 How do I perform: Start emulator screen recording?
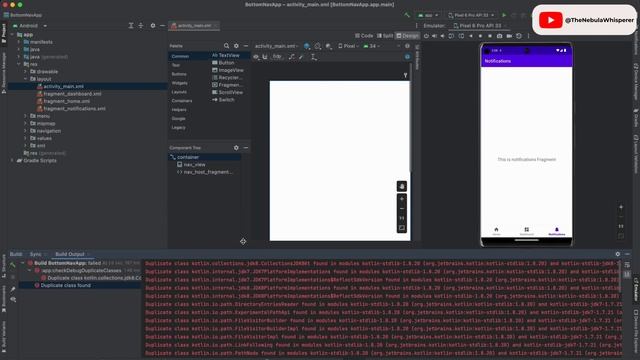[x=509, y=36]
